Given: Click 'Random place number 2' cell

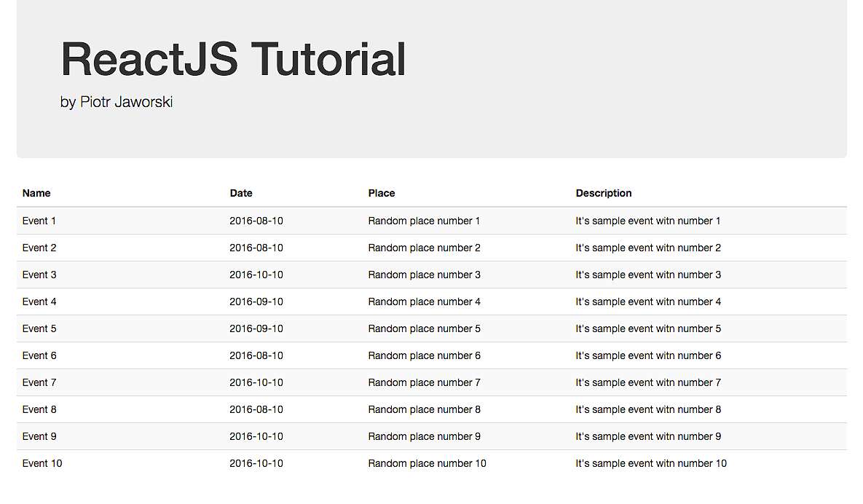Looking at the screenshot, I should coord(425,248).
